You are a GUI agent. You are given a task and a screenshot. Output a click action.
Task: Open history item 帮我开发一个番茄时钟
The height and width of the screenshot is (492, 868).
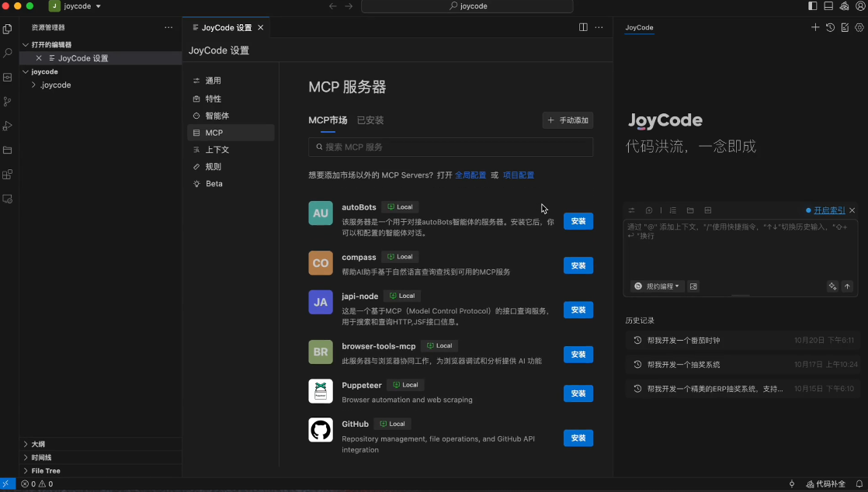point(741,341)
